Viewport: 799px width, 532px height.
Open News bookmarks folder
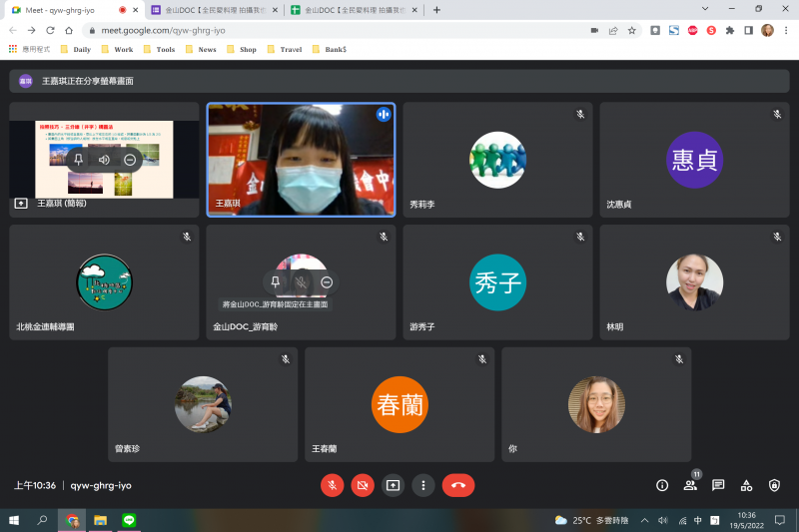click(201, 49)
